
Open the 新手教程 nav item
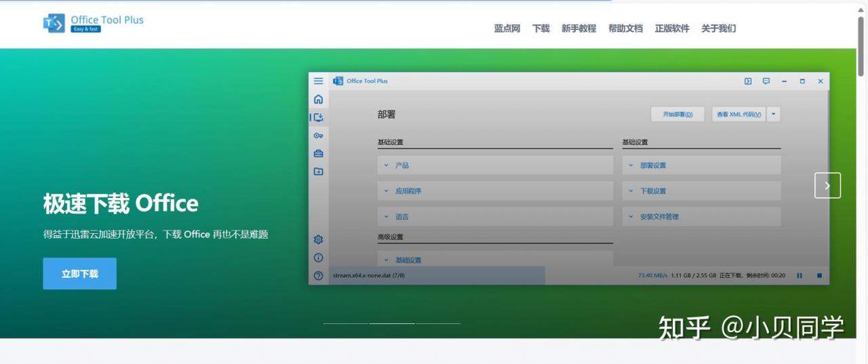pyautogui.click(x=578, y=28)
